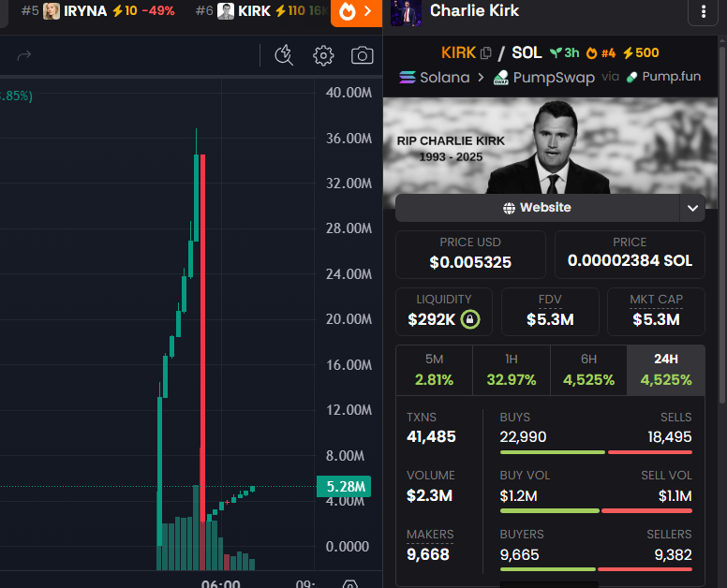Open the three-dot menu next to Charlie Kirk
The width and height of the screenshot is (727, 588).
[703, 11]
